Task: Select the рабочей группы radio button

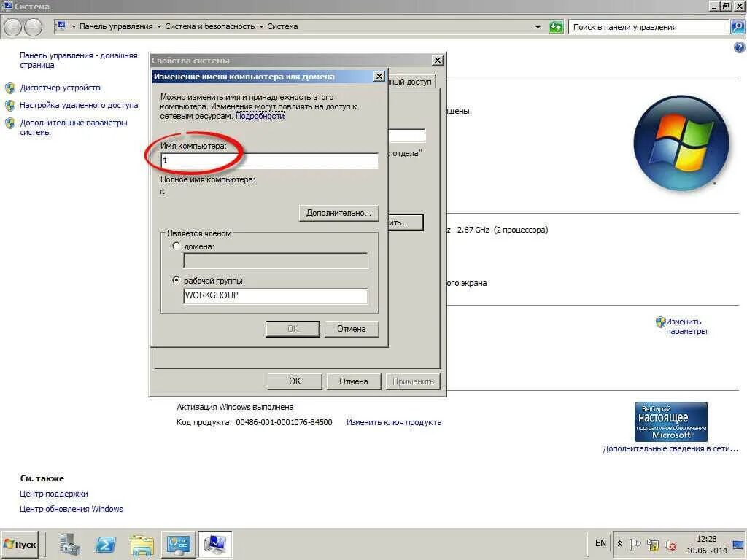Action: point(176,281)
